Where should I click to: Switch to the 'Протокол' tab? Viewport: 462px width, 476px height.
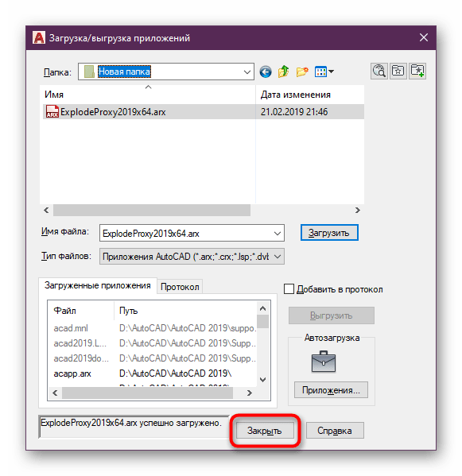(x=180, y=287)
